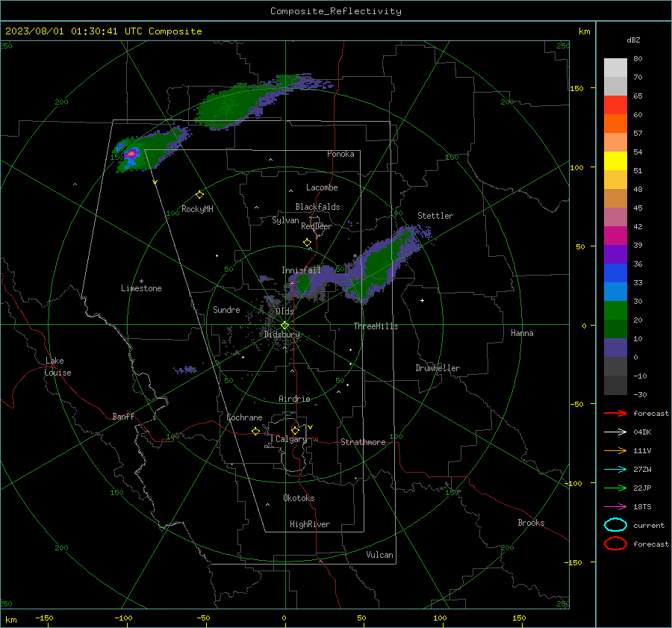Screen dimensions: 672x628
Task: Click the dark green 10–20 dBZ swatch
Action: tap(615, 329)
